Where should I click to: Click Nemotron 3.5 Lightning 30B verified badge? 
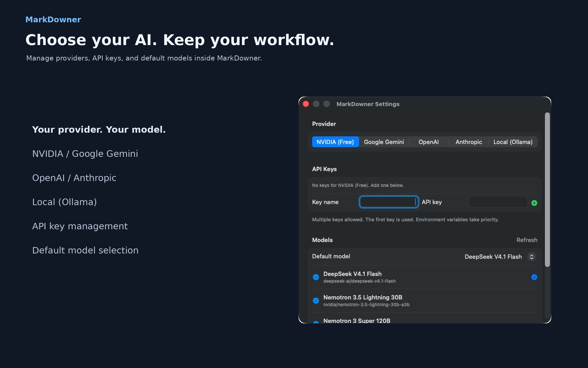pos(316,301)
